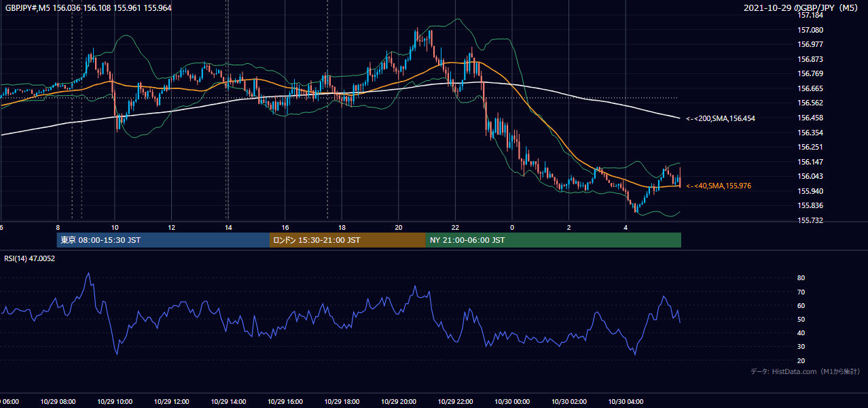Select the Tokyo 08:00-15:30 JST session bar
This screenshot has height=408, width=868.
click(163, 240)
